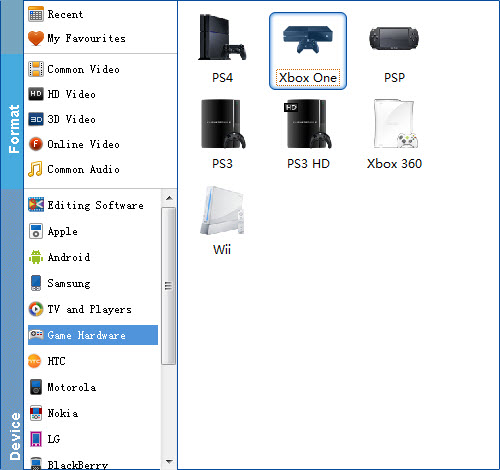
Task: Switch to the Format vertical tab
Action: coord(12,122)
